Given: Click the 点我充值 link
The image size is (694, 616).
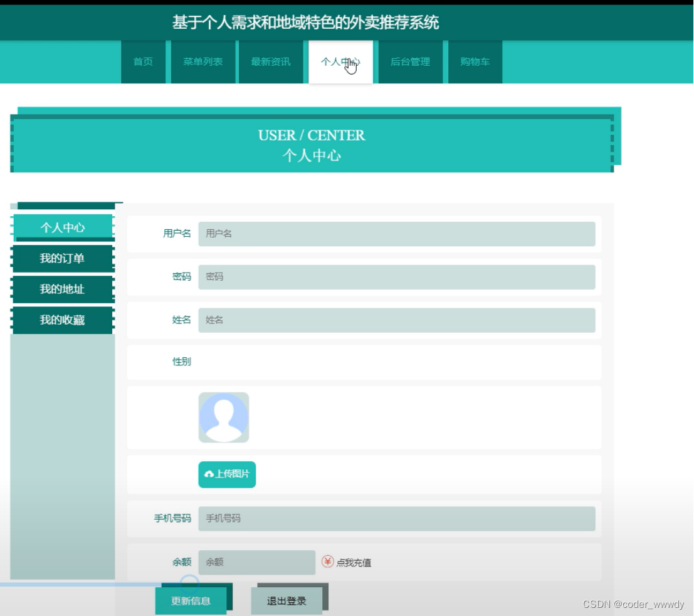Looking at the screenshot, I should pos(354,563).
